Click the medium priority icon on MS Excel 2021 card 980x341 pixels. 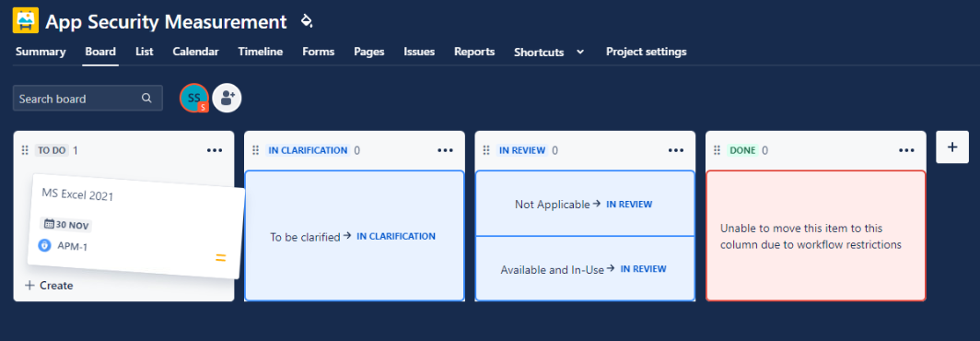[x=221, y=257]
